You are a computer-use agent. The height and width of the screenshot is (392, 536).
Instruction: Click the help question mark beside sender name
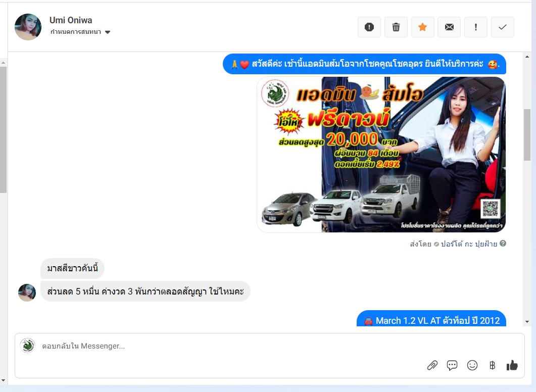[503, 243]
